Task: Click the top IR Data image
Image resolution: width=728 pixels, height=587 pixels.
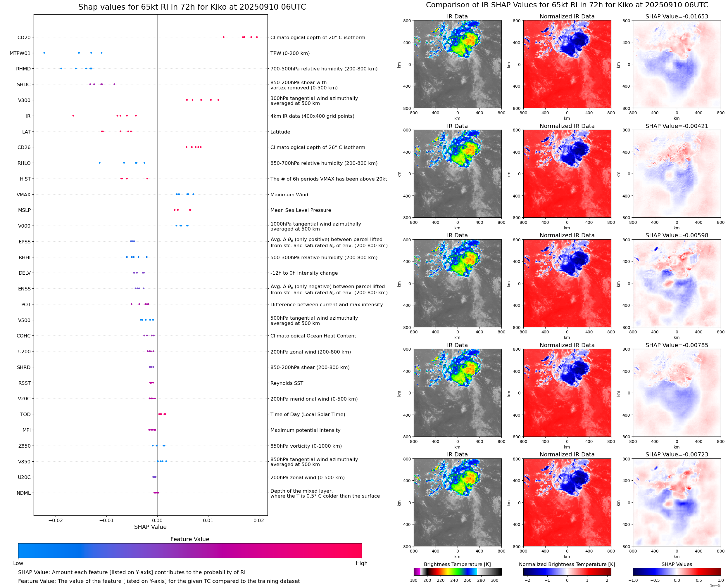Action: pos(457,64)
